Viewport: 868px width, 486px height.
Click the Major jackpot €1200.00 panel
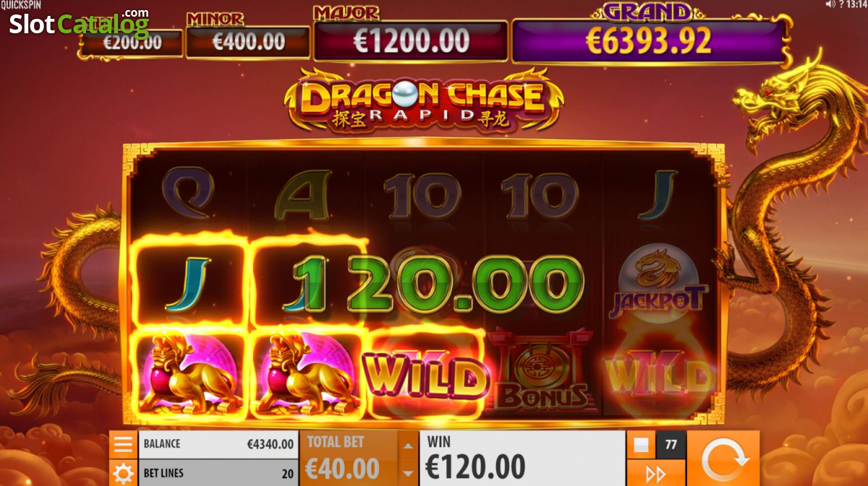411,40
